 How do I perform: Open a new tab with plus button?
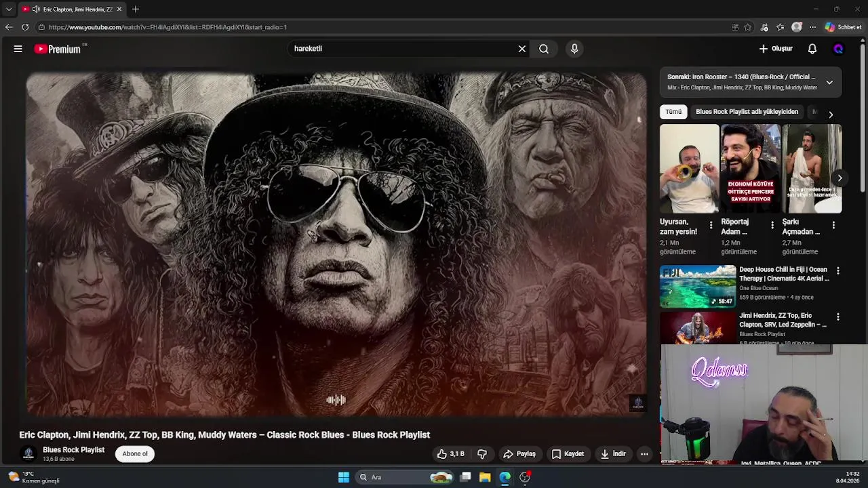click(136, 9)
